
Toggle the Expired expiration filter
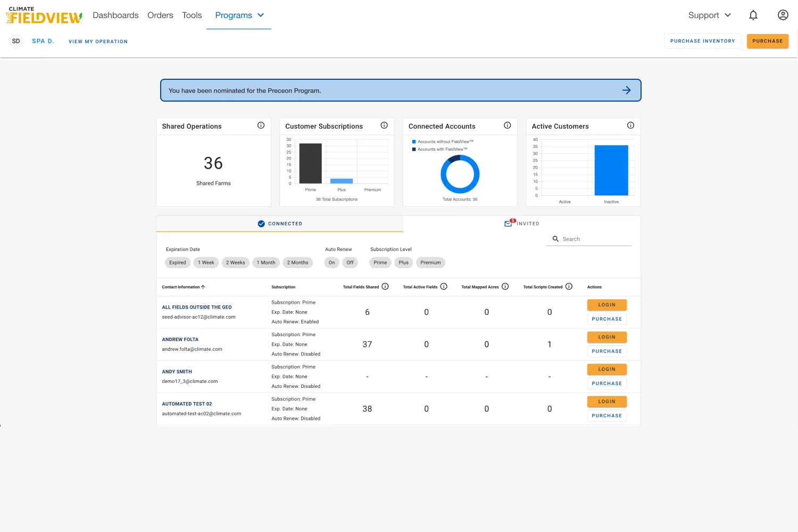178,263
